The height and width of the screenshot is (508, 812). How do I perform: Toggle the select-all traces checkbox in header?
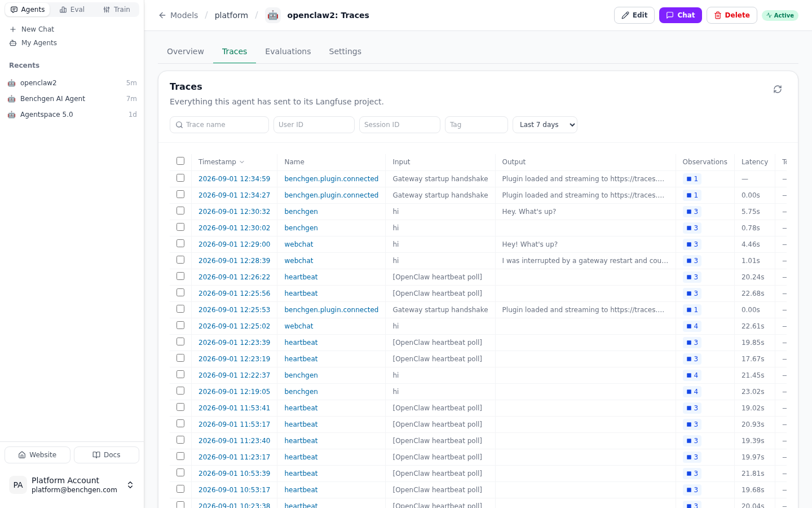pyautogui.click(x=180, y=161)
